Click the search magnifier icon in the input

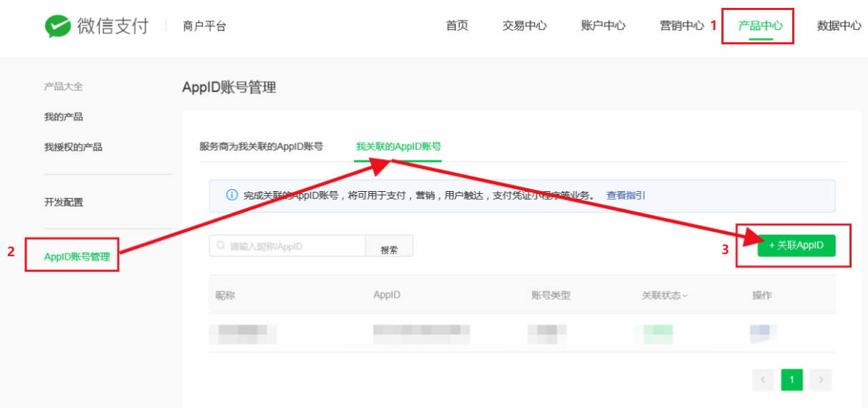click(220, 246)
